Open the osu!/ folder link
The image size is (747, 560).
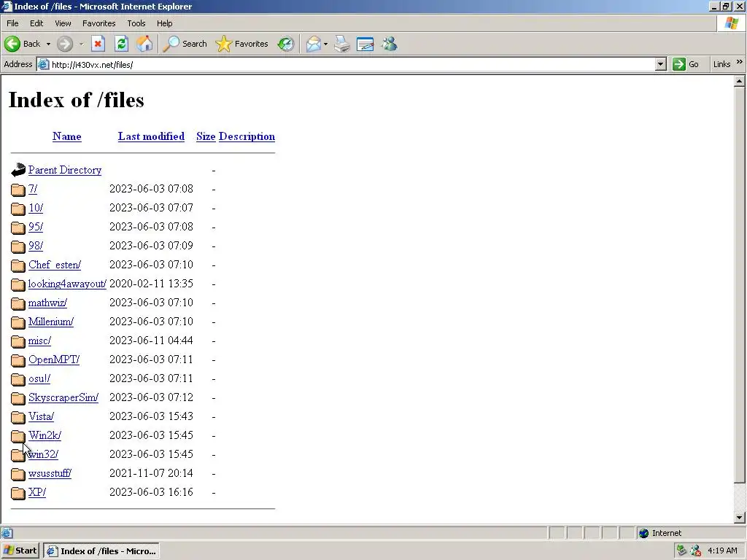pos(39,378)
